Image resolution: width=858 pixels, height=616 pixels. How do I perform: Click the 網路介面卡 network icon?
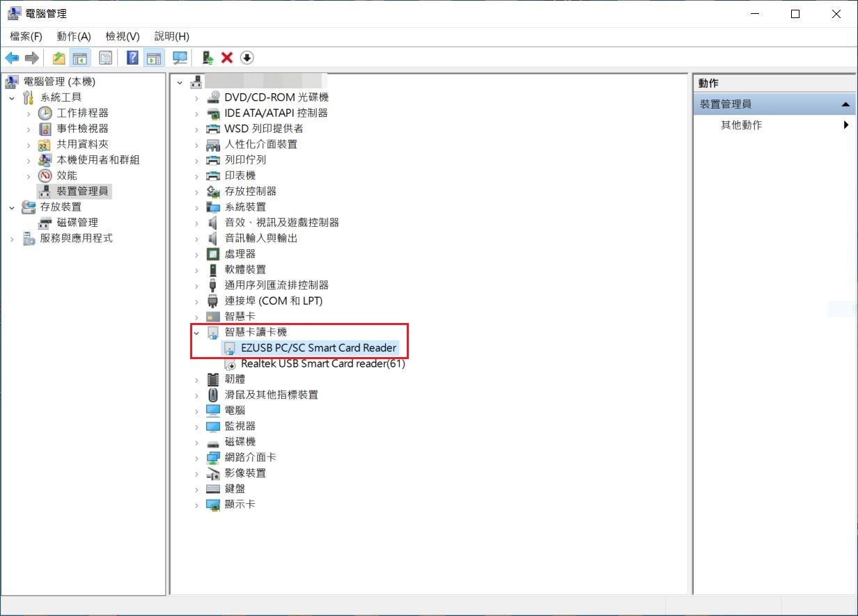[213, 457]
